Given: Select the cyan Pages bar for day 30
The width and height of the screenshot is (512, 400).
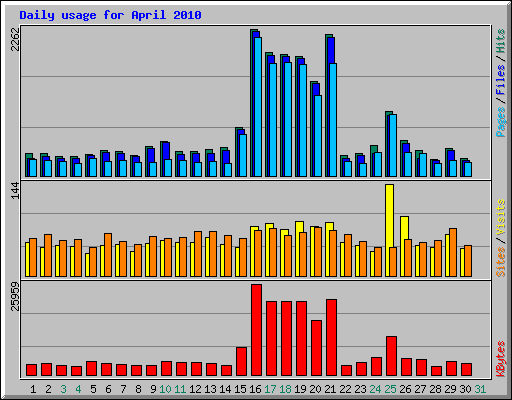Looking at the screenshot, I should pos(468,170).
